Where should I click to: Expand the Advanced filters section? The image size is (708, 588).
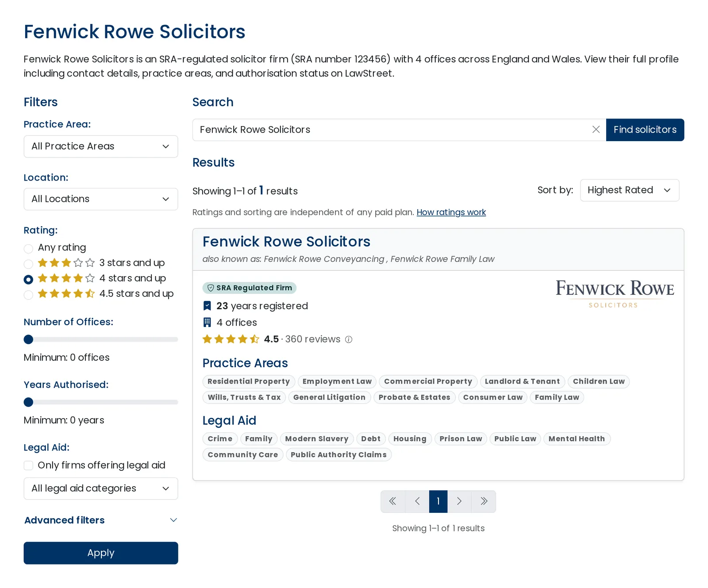[x=101, y=520]
